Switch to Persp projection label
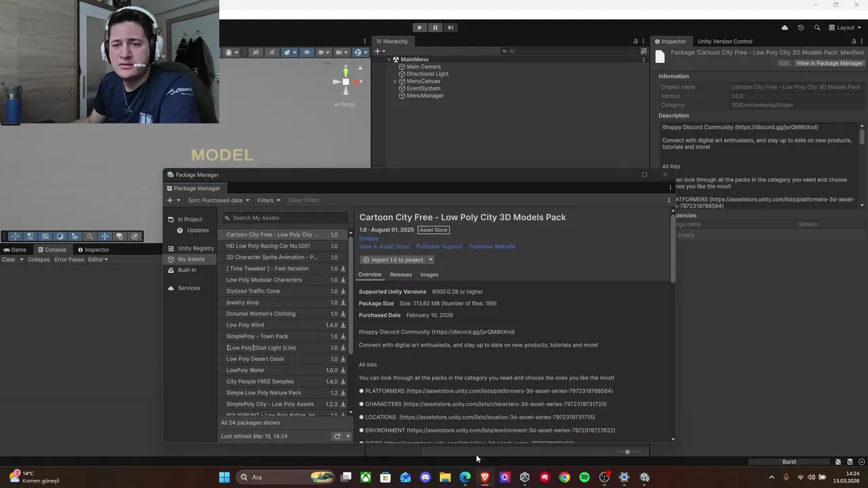Image resolution: width=868 pixels, height=488 pixels. pyautogui.click(x=346, y=104)
